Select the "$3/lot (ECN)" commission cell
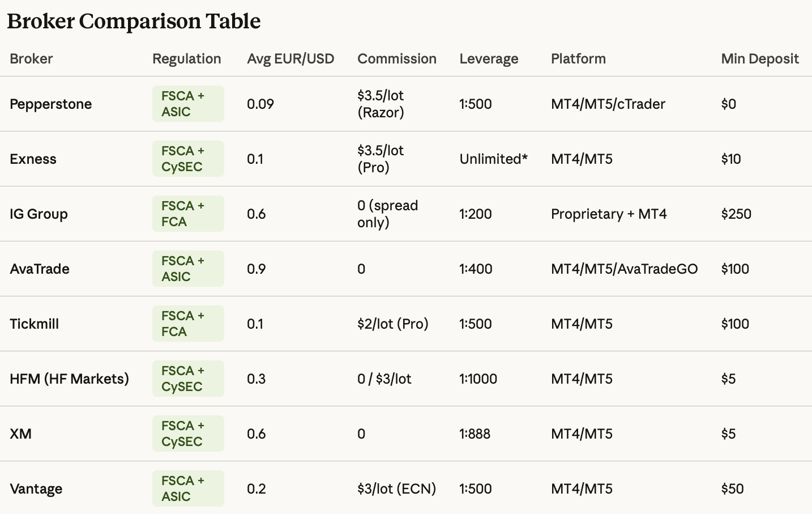The width and height of the screenshot is (812, 514). pos(397,489)
